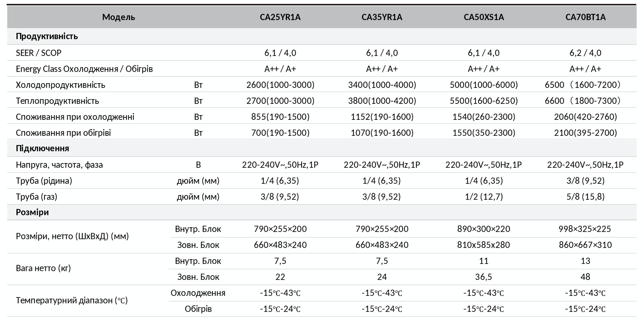Click the Продуктивність section heading
The width and height of the screenshot is (644, 324).
tap(47, 36)
